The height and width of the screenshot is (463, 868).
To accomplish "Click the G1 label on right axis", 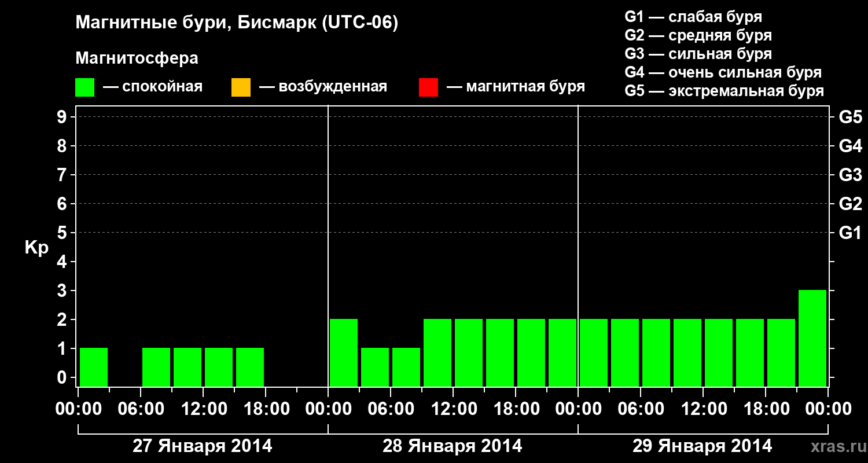I will click(850, 233).
